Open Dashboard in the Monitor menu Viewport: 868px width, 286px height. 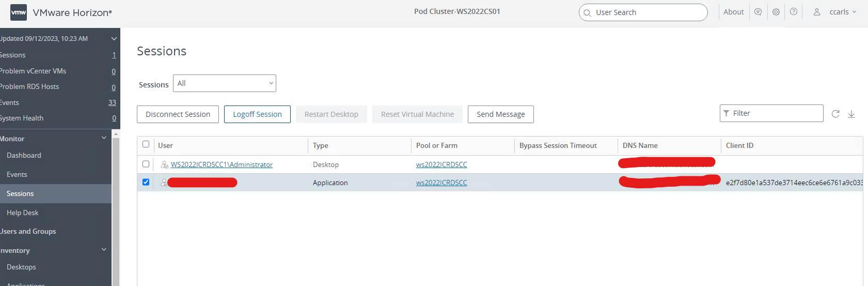coord(24,155)
